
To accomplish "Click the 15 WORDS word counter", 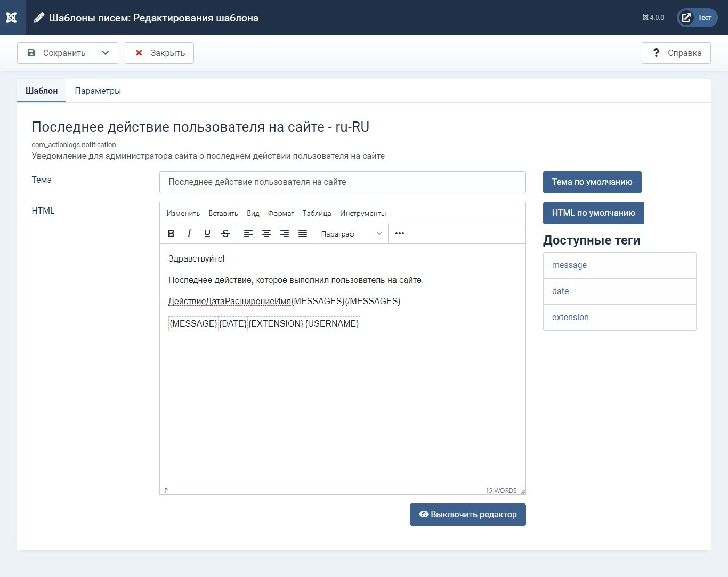I will [501, 491].
